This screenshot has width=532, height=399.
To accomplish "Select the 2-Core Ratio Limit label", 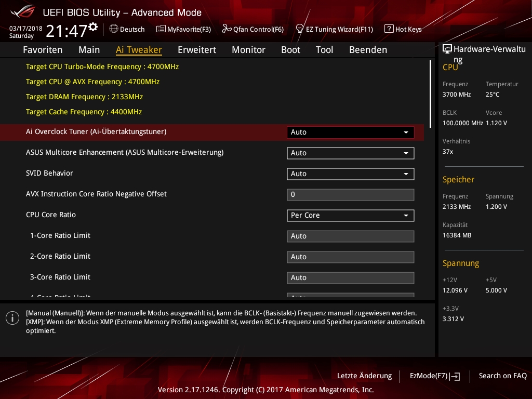I will pos(60,256).
